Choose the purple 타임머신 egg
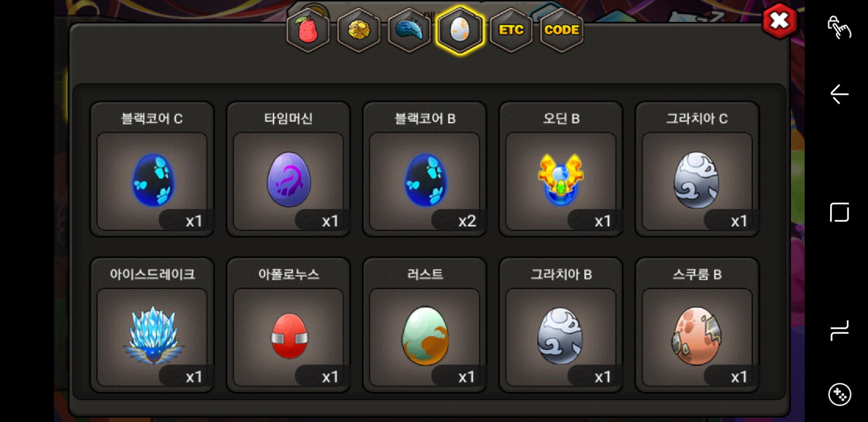The height and width of the screenshot is (422, 868). (289, 169)
